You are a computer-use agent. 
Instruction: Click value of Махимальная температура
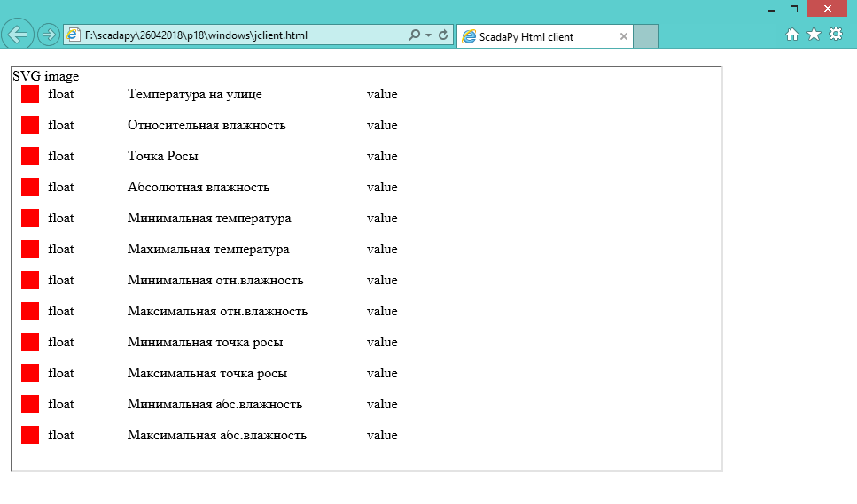(382, 249)
